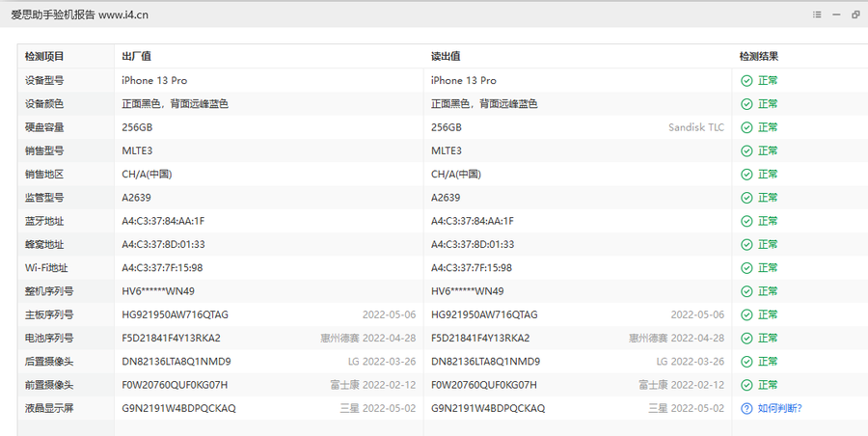This screenshot has height=436, width=868.
Task: Minimize the report window
Action: tap(836, 14)
